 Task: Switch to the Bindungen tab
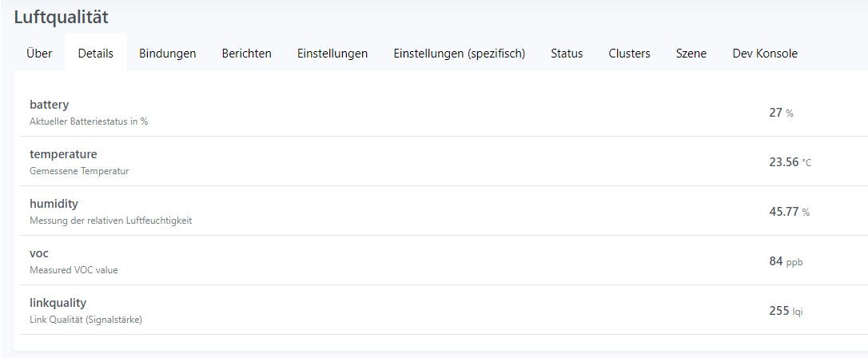tap(168, 54)
